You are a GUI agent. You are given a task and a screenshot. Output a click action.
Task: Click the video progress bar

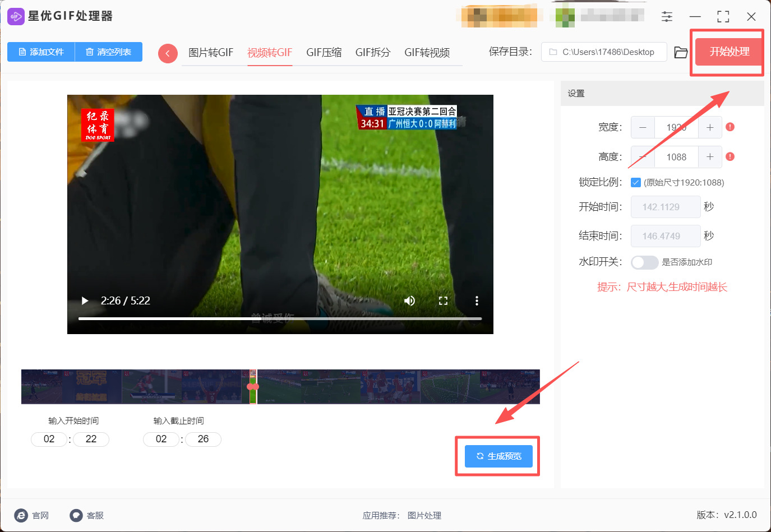click(280, 318)
